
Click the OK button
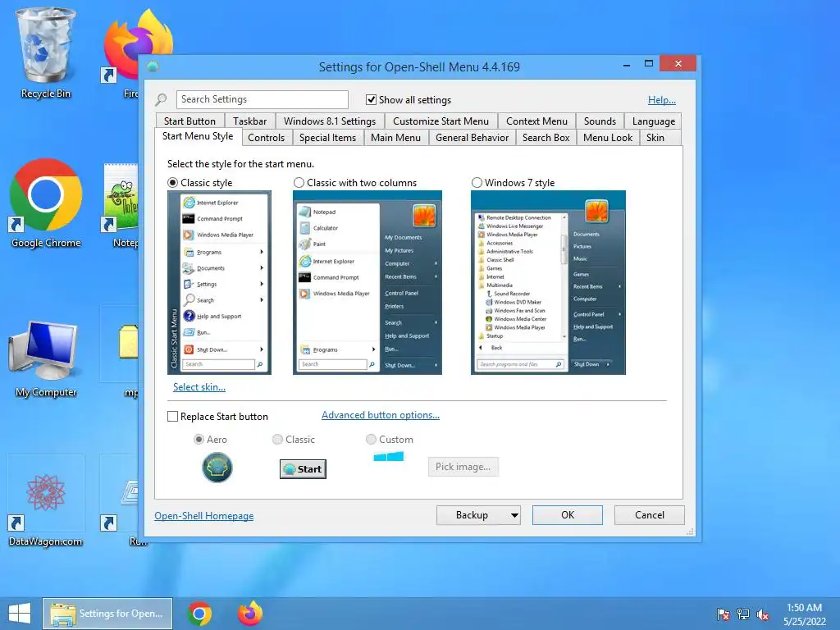[x=568, y=515]
